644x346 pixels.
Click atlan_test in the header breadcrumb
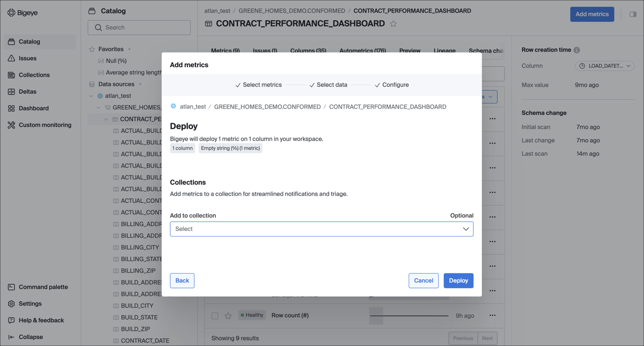[218, 11]
